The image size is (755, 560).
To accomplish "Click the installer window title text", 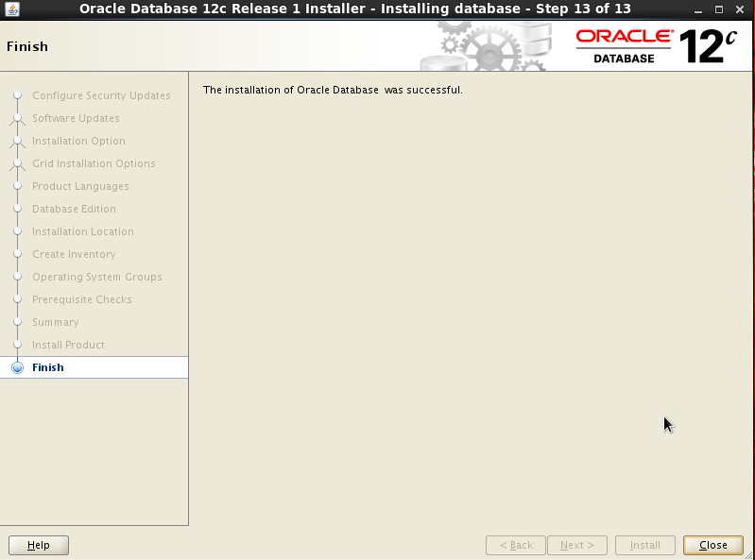I will click(x=355, y=8).
